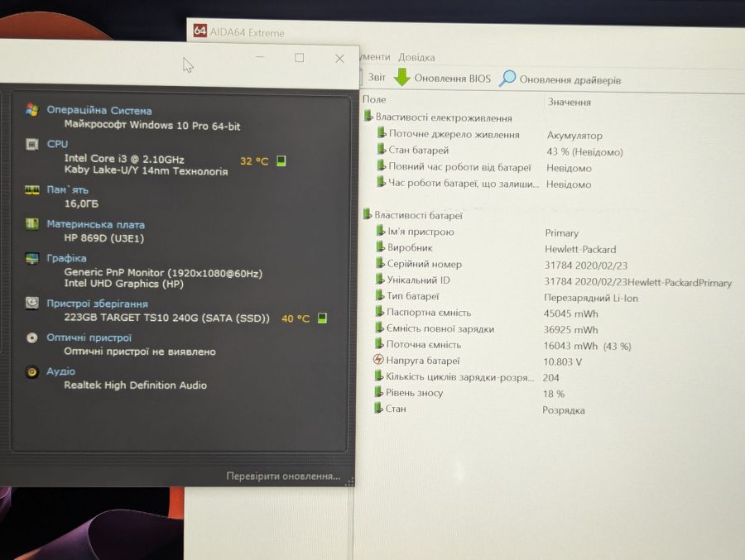The width and height of the screenshot is (745, 560).
Task: Click the icon beside Паспортна ємність row
Action: point(379,311)
